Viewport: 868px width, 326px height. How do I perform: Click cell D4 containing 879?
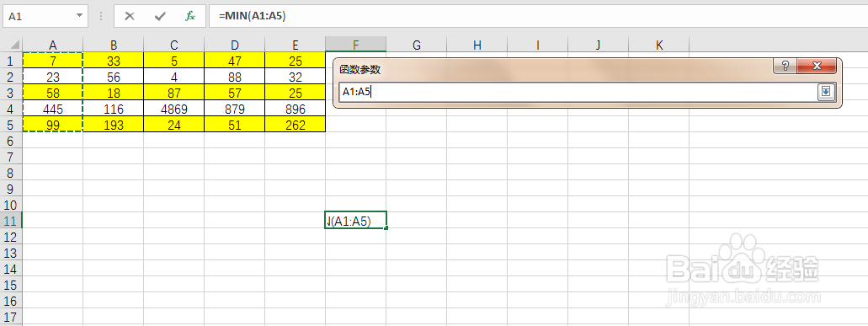click(x=235, y=109)
